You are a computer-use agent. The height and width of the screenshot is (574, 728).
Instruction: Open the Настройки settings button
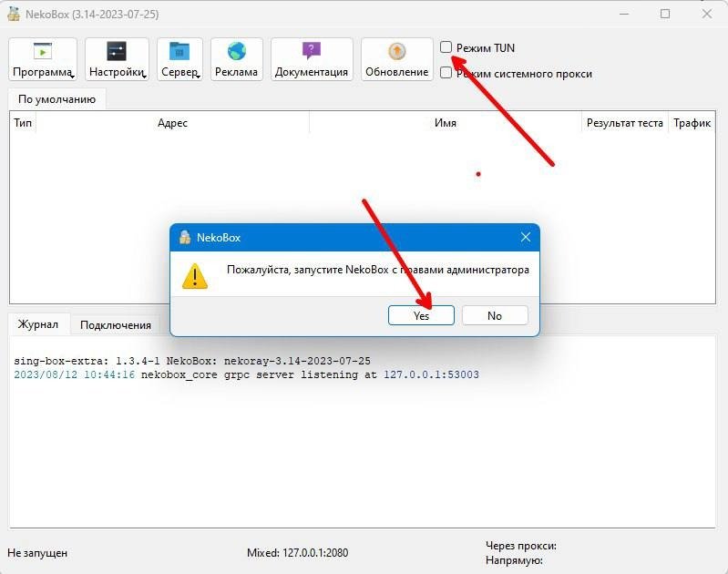[x=117, y=59]
